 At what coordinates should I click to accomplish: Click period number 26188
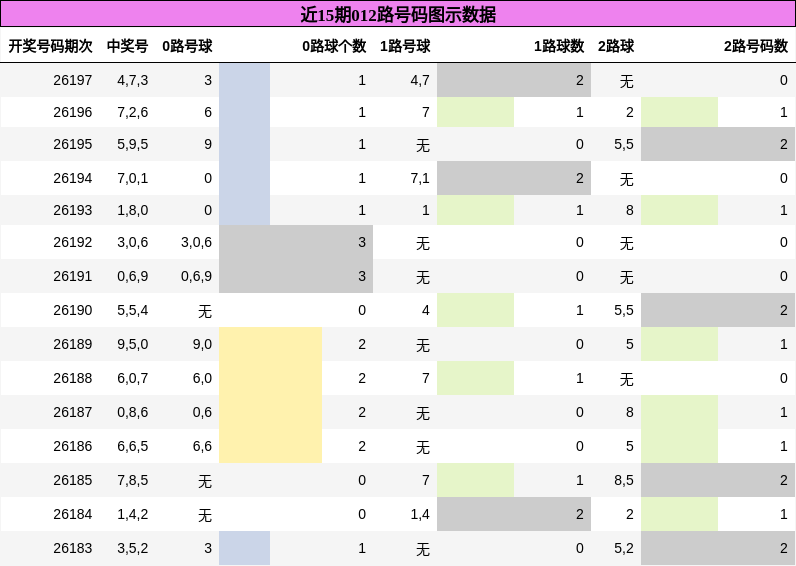pyautogui.click(x=73, y=378)
